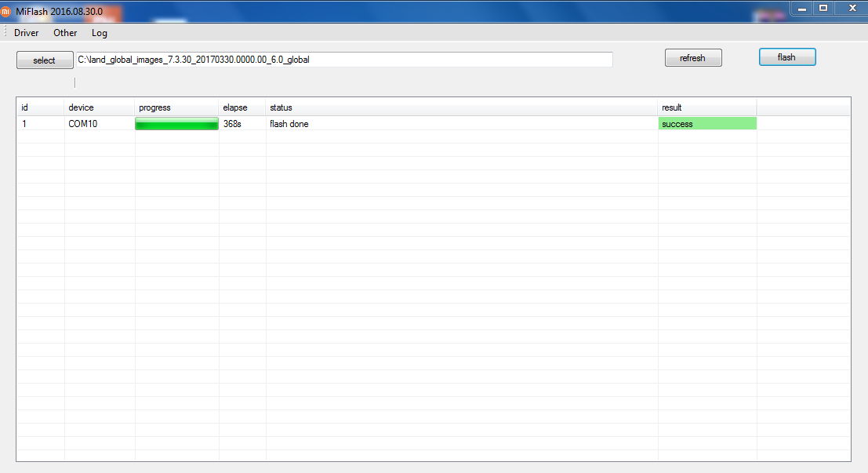The width and height of the screenshot is (868, 473).
Task: Click the device column header
Action: pyautogui.click(x=99, y=107)
